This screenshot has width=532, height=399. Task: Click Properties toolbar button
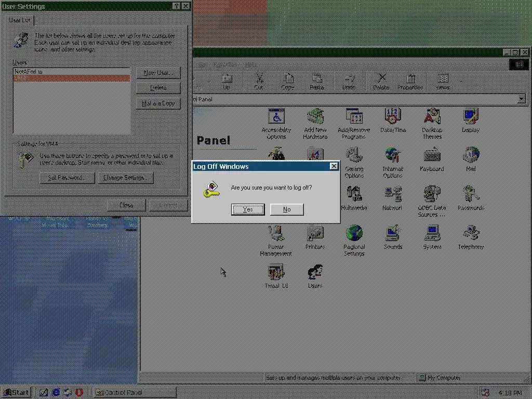click(410, 82)
